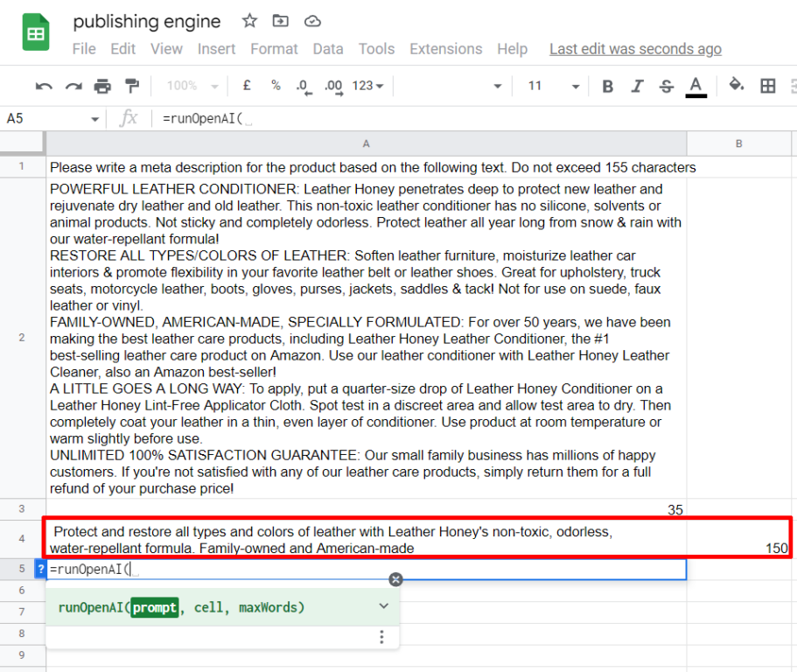Open the zoom 100% dropdown
Viewport: 797px width, 672px height.
[192, 86]
